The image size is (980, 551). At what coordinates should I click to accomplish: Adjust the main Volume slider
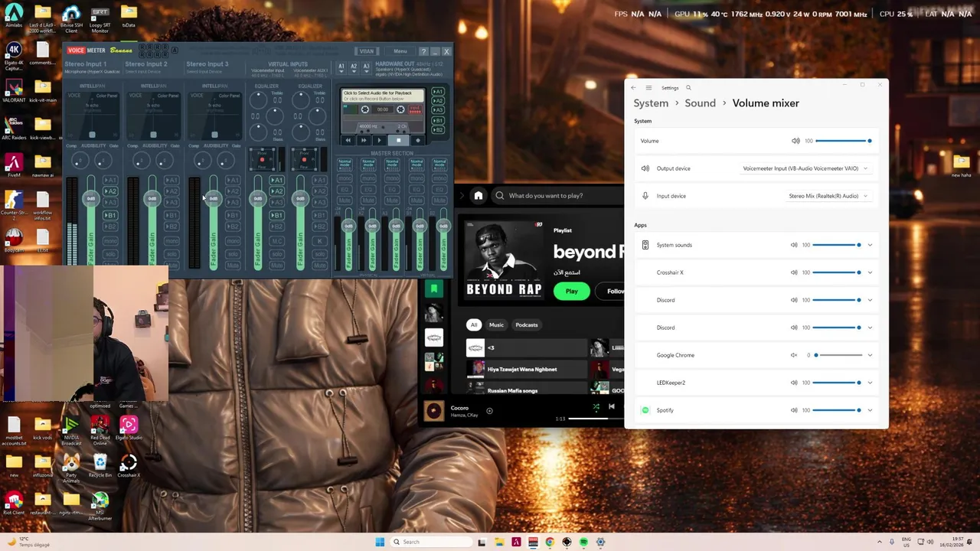[843, 141]
